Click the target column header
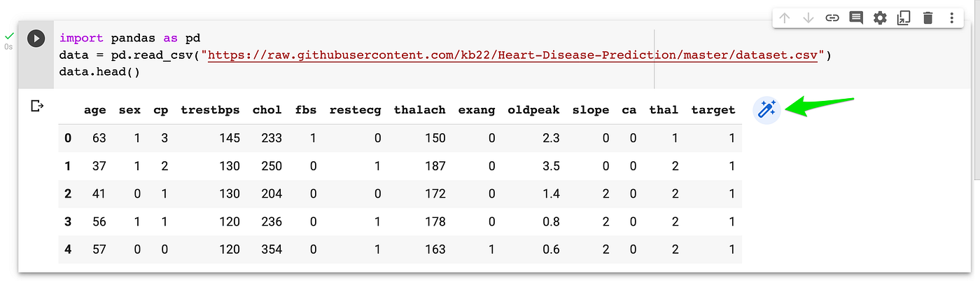Image resolution: width=980 pixels, height=281 pixels. point(713,110)
